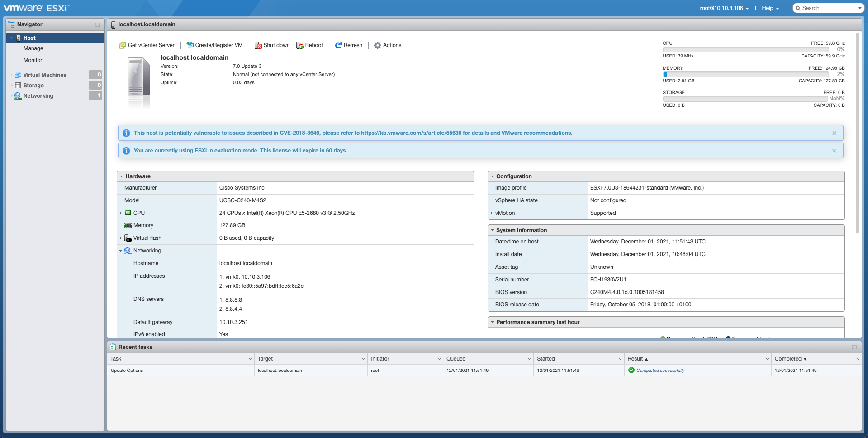868x438 pixels.
Task: Click the Reboot icon
Action: (300, 45)
